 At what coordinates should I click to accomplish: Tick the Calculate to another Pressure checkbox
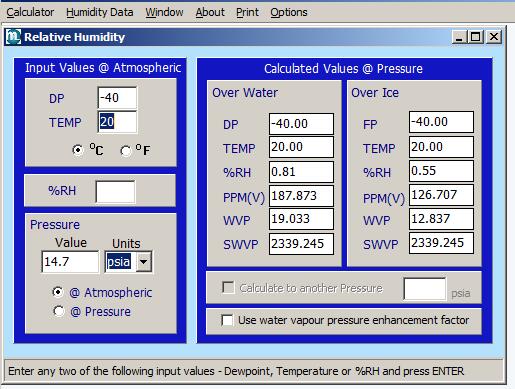(228, 287)
